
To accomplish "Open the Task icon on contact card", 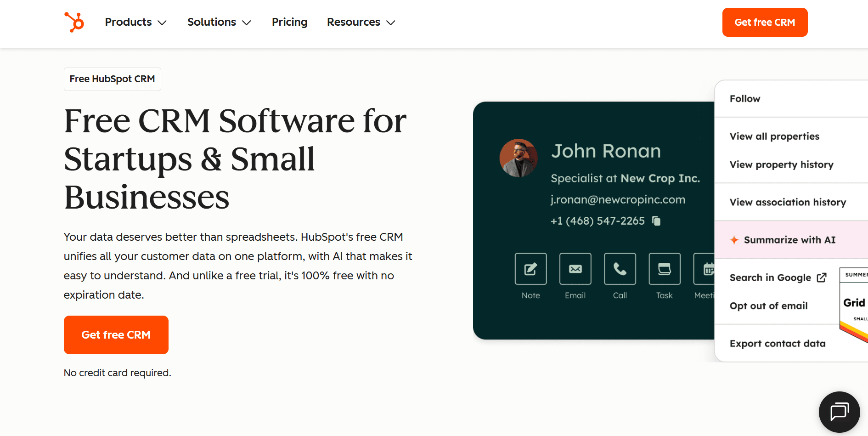I will point(665,269).
